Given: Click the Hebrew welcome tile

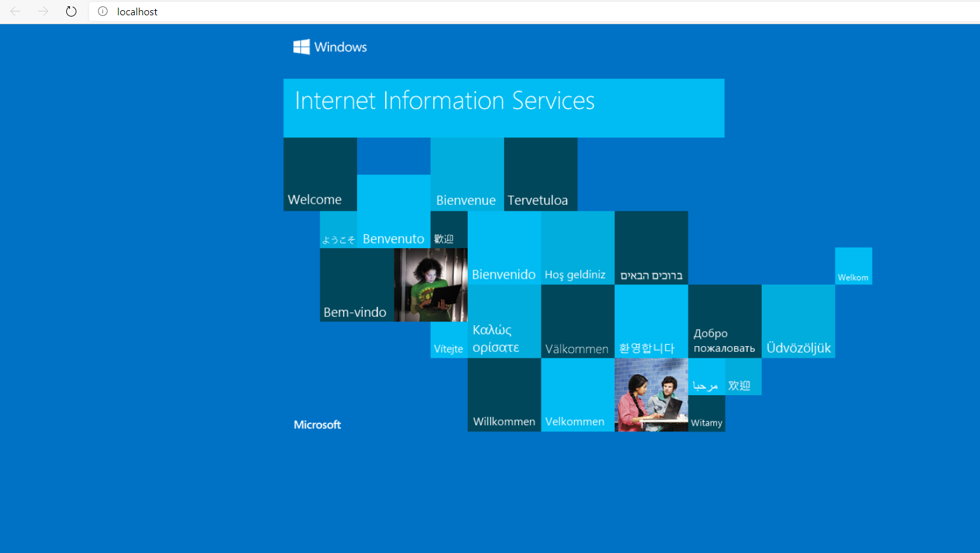Looking at the screenshot, I should pos(652,248).
